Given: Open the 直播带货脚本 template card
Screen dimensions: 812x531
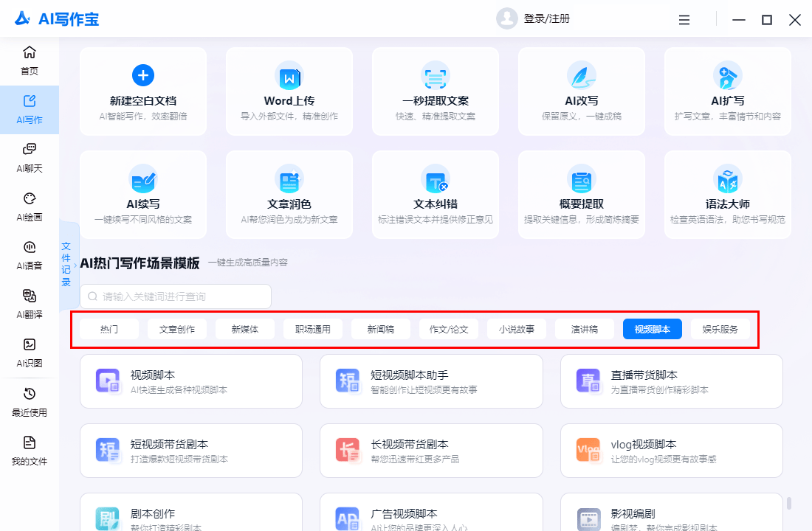Looking at the screenshot, I should pos(671,381).
